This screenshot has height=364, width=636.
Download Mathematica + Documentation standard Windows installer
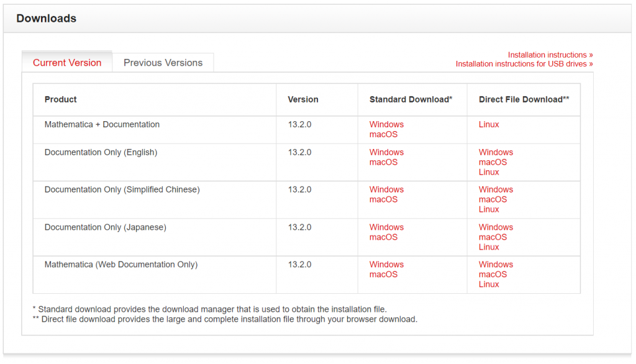[x=386, y=124]
